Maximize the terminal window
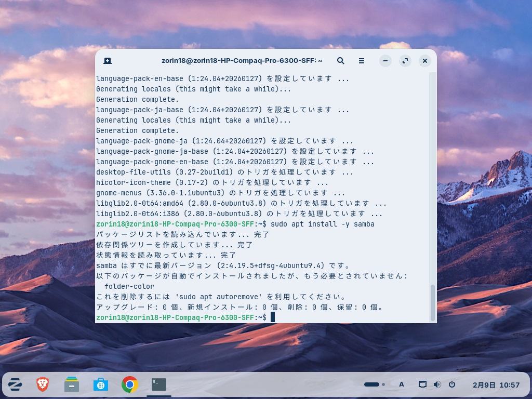This screenshot has width=532, height=399. [405, 61]
